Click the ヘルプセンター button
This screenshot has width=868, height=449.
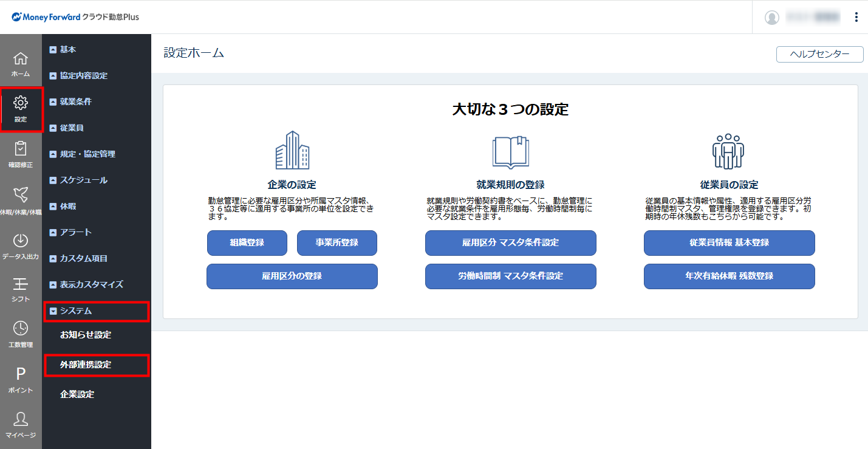click(819, 54)
